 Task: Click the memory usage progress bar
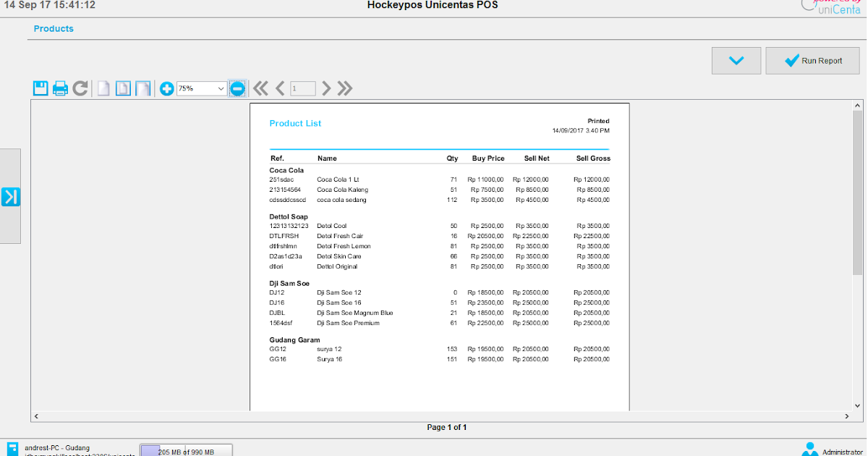pyautogui.click(x=186, y=450)
